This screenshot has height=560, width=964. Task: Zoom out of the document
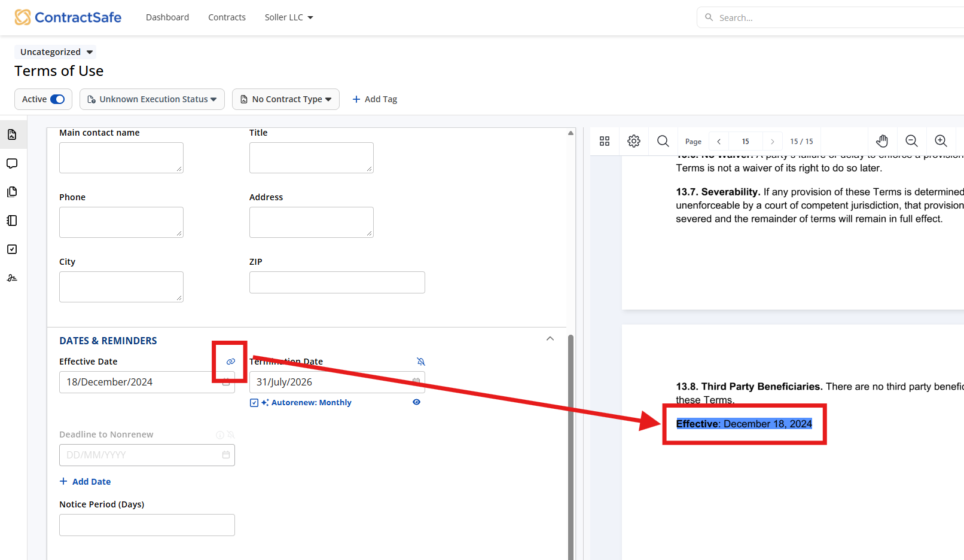[911, 141]
